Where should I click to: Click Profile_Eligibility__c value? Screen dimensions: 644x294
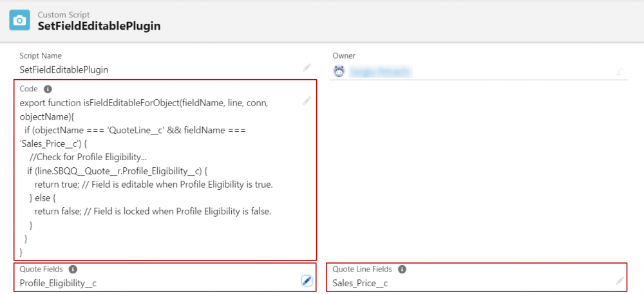(x=59, y=283)
